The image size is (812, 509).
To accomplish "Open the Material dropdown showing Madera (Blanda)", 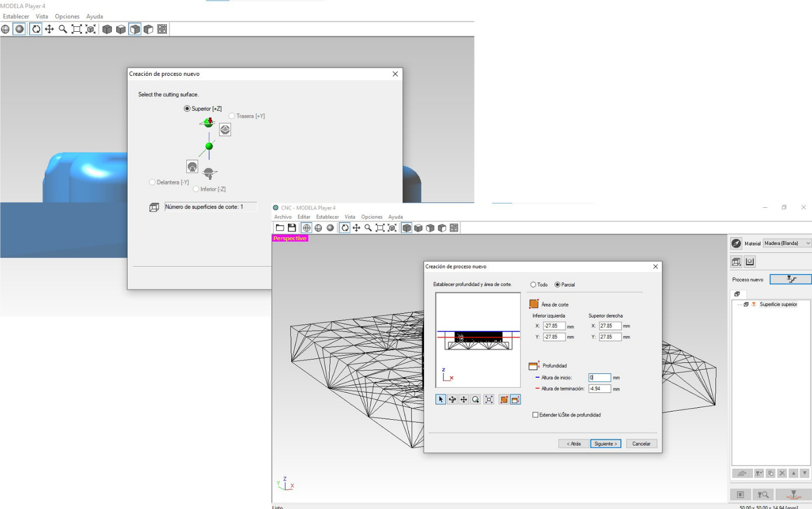I will pyautogui.click(x=787, y=244).
